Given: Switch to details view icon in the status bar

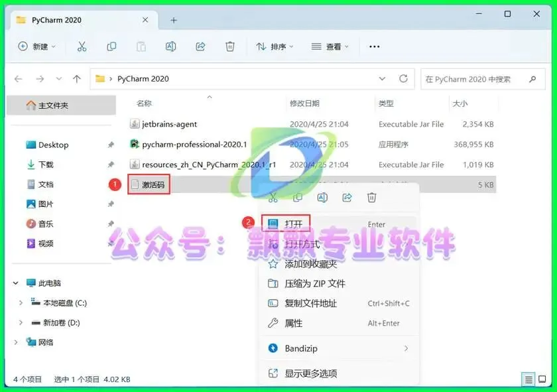Looking at the screenshot, I should (528, 379).
